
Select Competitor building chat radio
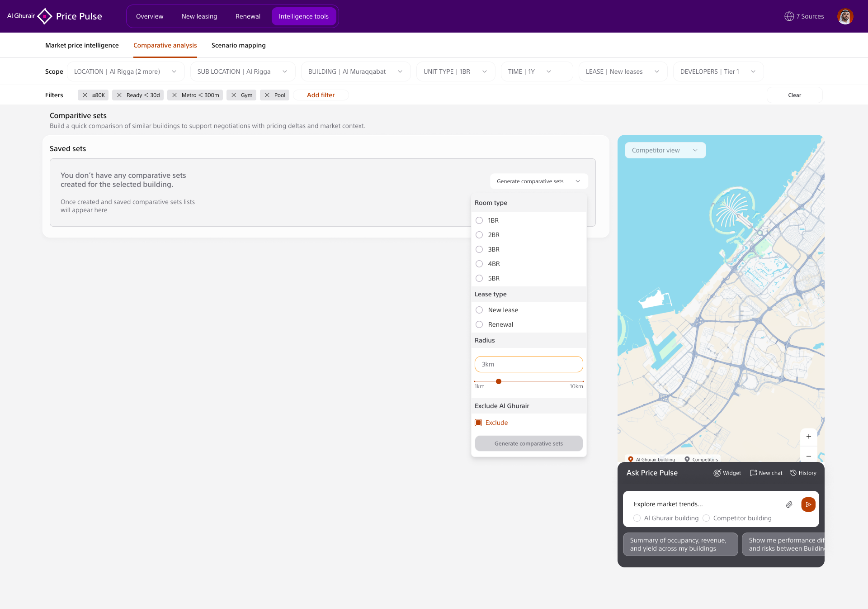point(706,518)
